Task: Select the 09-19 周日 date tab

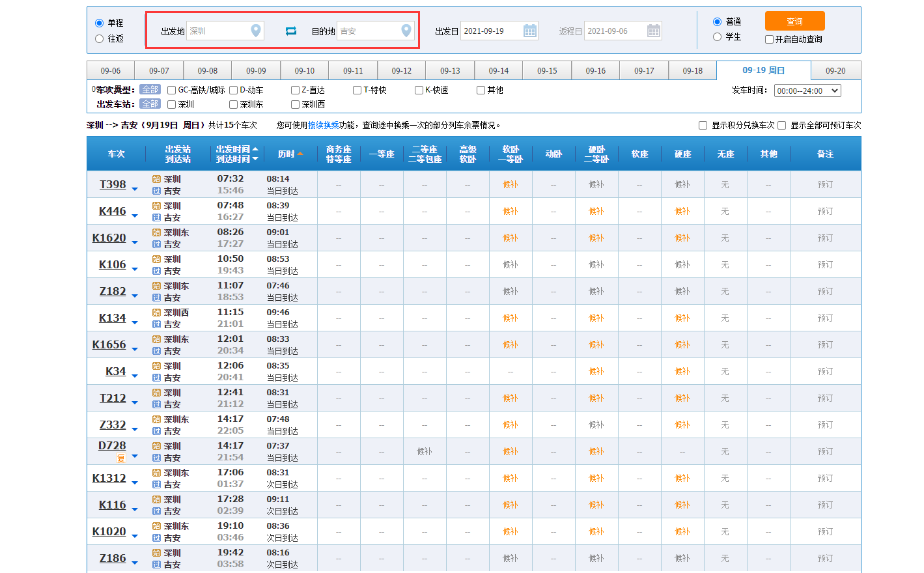Action: [764, 70]
